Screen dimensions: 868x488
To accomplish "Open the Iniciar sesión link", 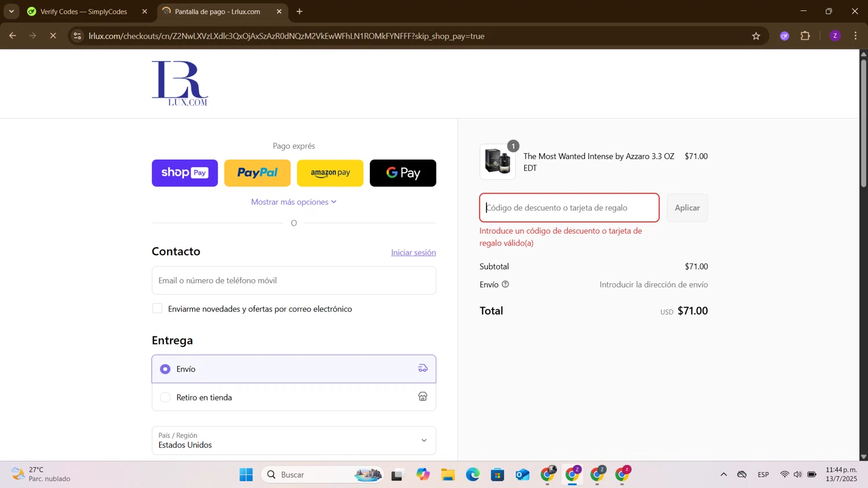I will [x=413, y=253].
